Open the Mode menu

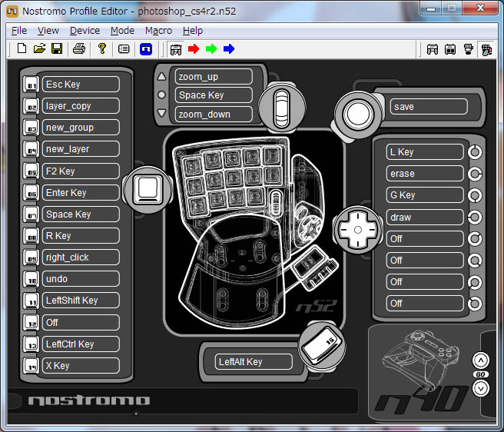(122, 31)
